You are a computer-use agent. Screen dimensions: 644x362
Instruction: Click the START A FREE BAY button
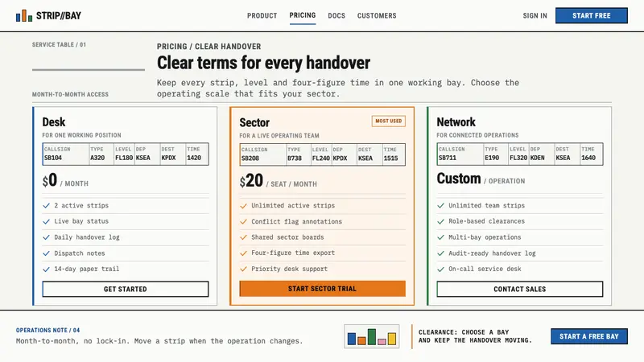tap(589, 336)
